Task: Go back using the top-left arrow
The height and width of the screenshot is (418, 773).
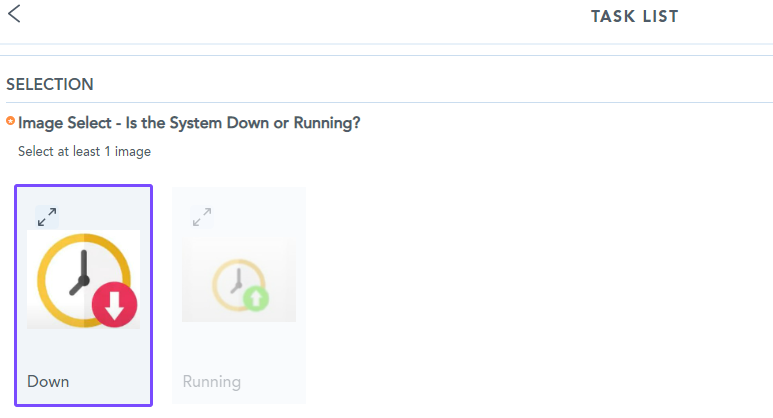Action: tap(14, 14)
